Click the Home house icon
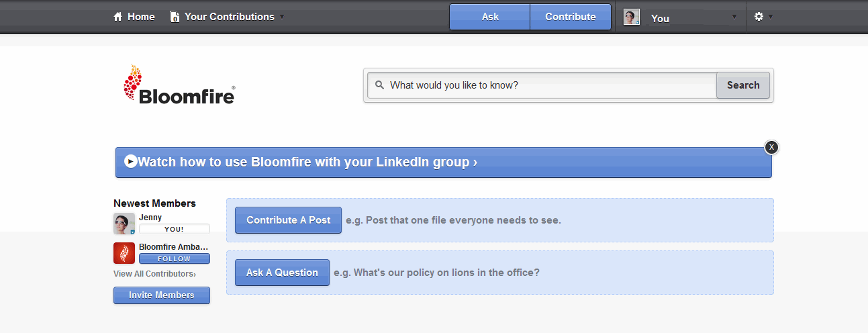The image size is (868, 333). point(118,17)
